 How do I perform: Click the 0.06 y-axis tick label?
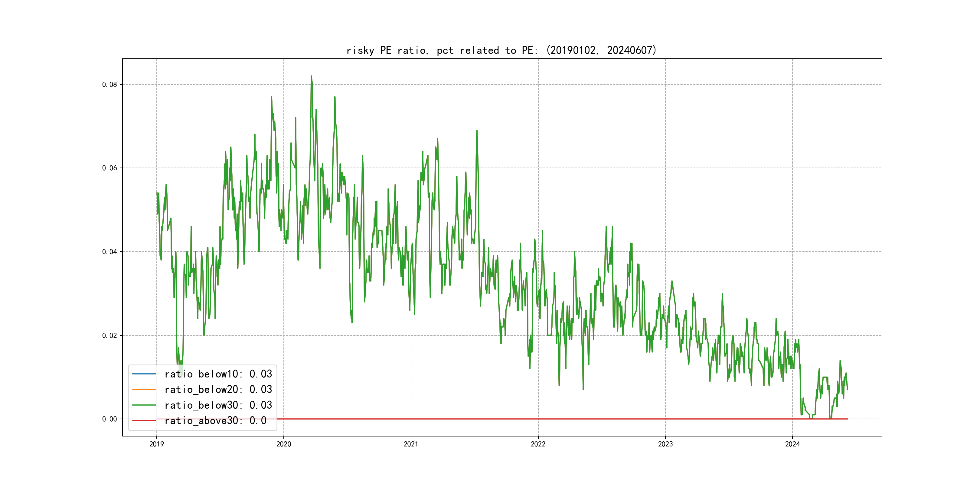(x=109, y=168)
